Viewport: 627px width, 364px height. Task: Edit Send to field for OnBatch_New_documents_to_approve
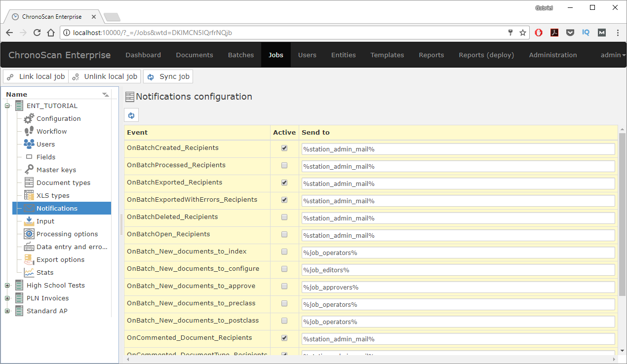point(458,287)
